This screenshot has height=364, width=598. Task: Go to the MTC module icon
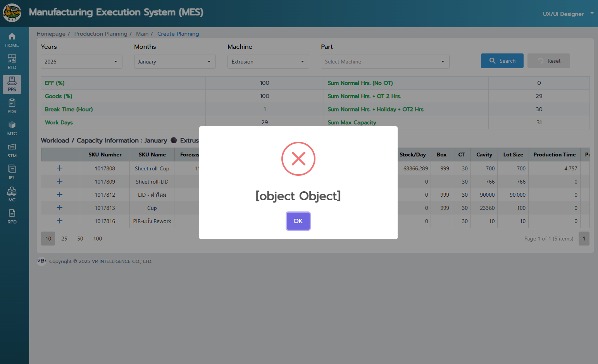(x=12, y=128)
